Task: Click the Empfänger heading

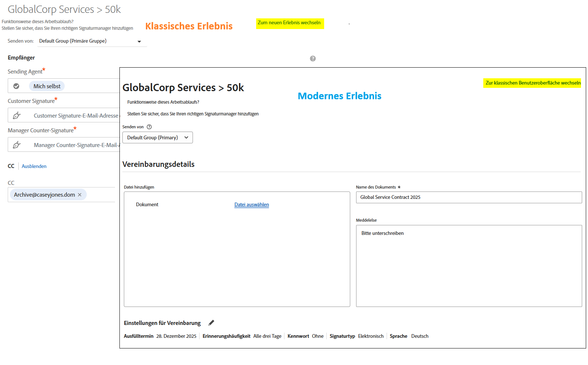Action: (21, 58)
